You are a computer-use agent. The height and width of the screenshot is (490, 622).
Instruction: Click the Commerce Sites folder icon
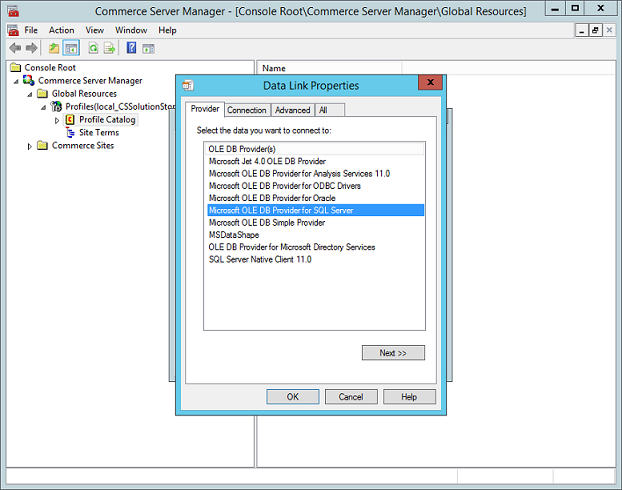point(42,146)
